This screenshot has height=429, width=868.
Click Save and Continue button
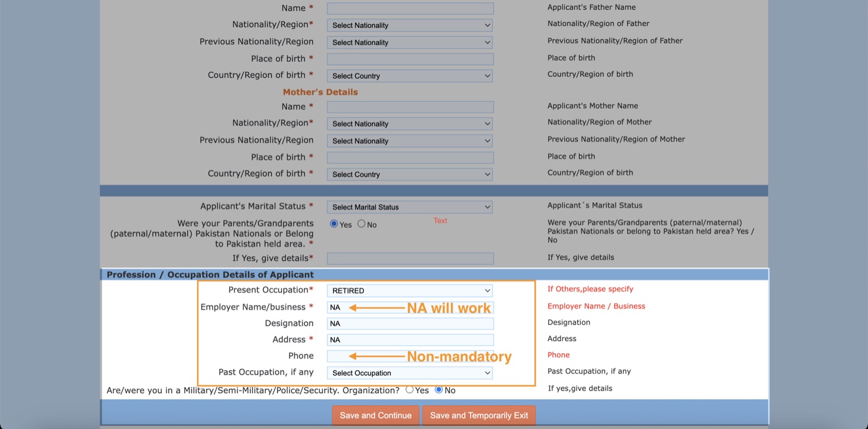pyautogui.click(x=376, y=415)
